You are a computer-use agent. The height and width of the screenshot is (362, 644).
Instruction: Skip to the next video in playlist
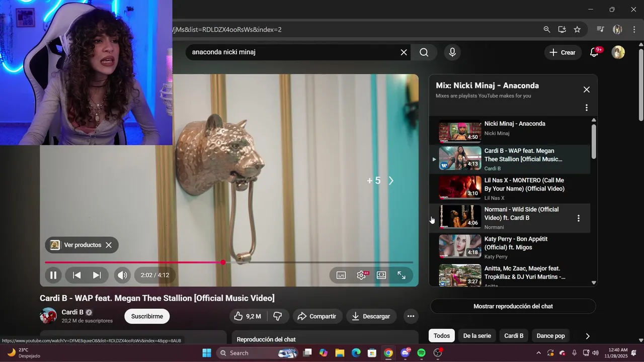point(97,275)
